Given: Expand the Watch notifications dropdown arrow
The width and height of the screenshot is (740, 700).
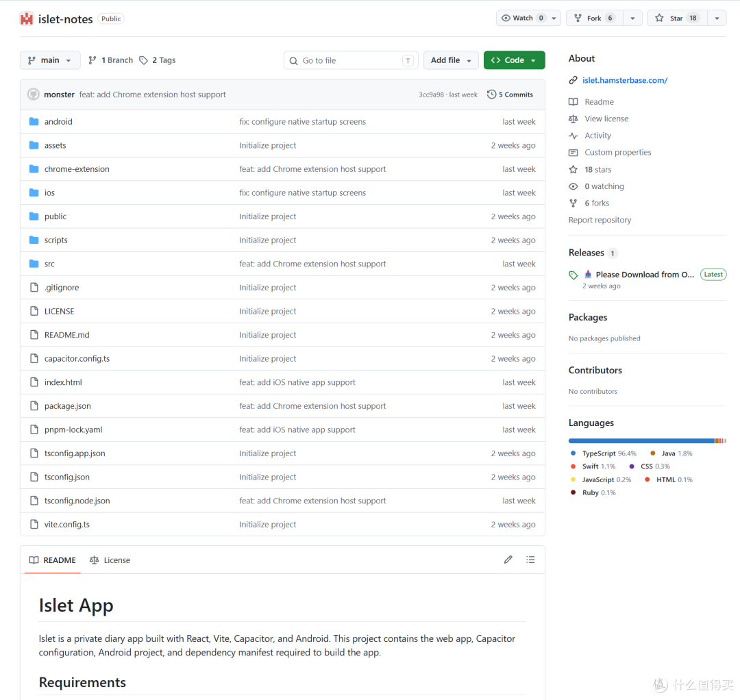Looking at the screenshot, I should [x=554, y=18].
